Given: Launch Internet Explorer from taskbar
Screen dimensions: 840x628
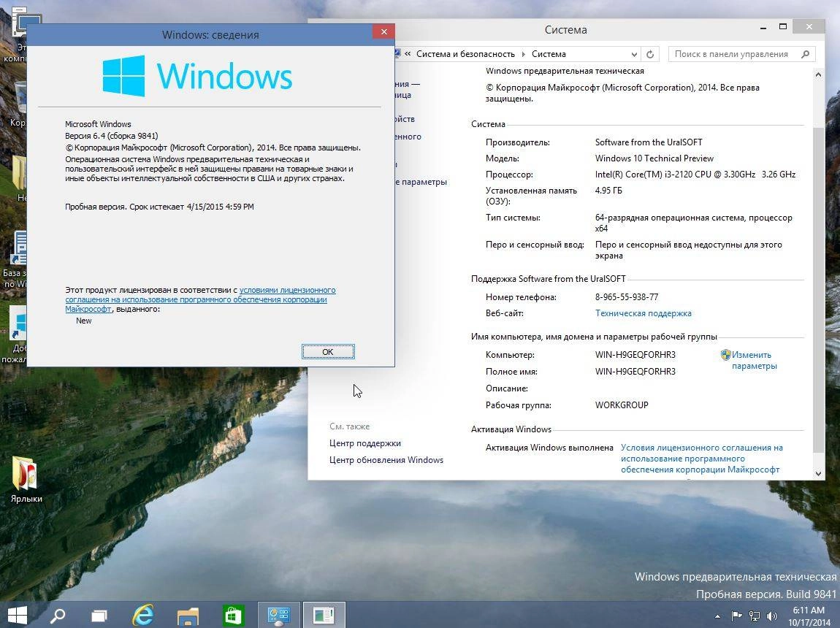Looking at the screenshot, I should tap(143, 615).
